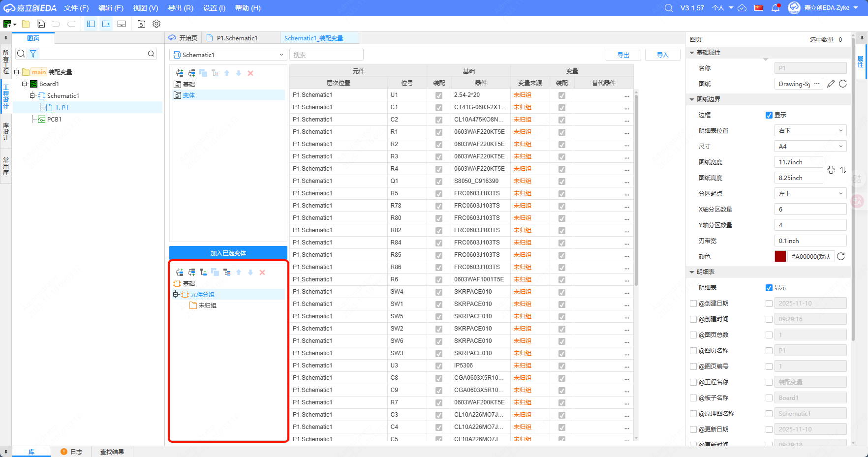Viewport: 868px width, 457px height.
Task: Click the filter funnel icon in the project search
Action: (x=33, y=54)
